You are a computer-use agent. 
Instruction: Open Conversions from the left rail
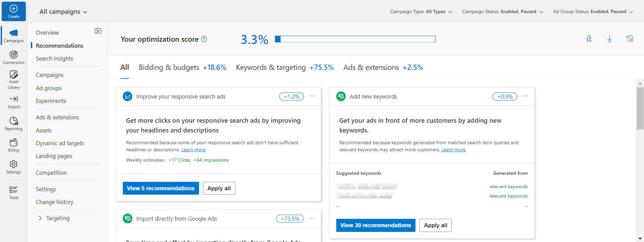(13, 57)
